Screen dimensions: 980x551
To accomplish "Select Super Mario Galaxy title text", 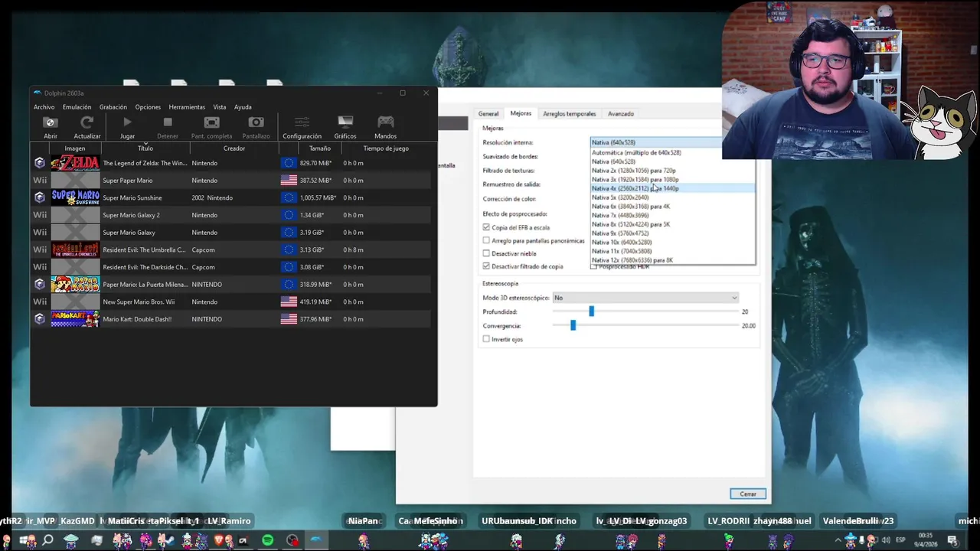I will tap(129, 233).
